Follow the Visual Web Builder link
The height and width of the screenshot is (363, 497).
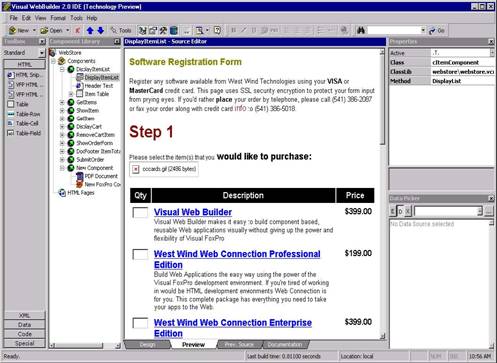point(193,212)
